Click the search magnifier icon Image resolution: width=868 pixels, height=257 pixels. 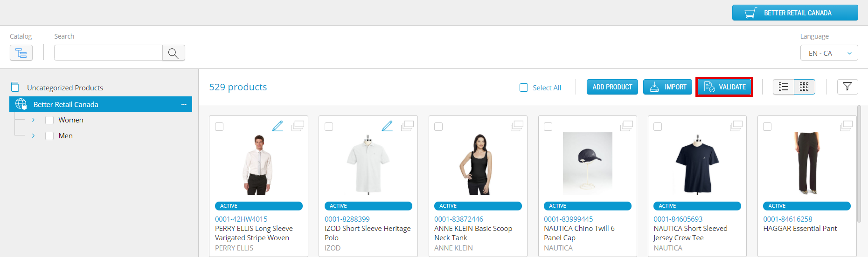[x=174, y=53]
